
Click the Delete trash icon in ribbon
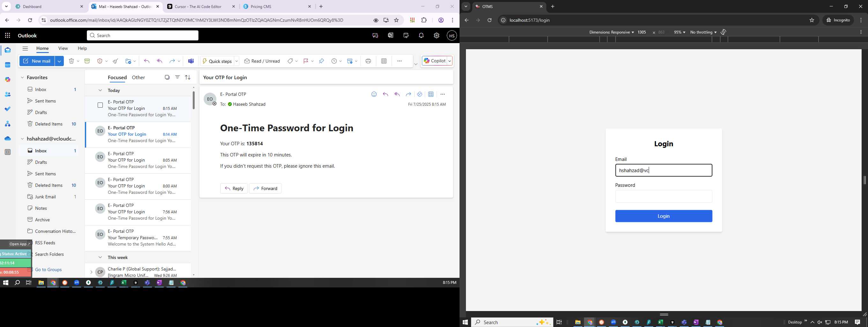click(x=71, y=61)
